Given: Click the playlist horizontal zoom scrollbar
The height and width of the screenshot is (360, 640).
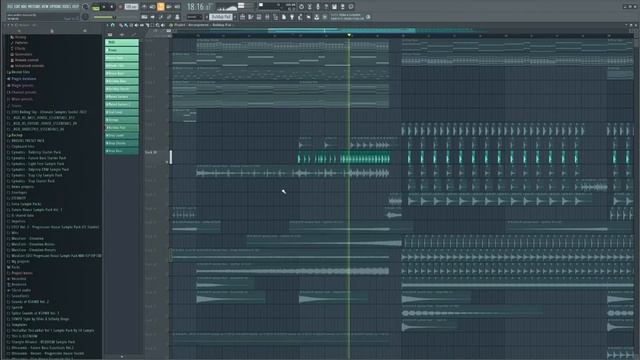Looking at the screenshot, I should point(342,30).
